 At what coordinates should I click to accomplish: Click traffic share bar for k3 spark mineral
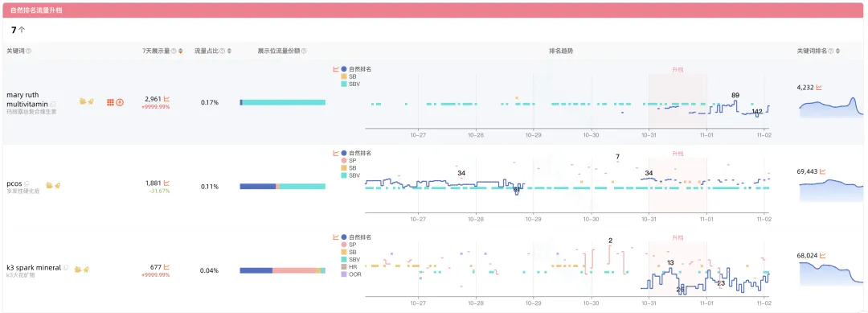tap(282, 270)
